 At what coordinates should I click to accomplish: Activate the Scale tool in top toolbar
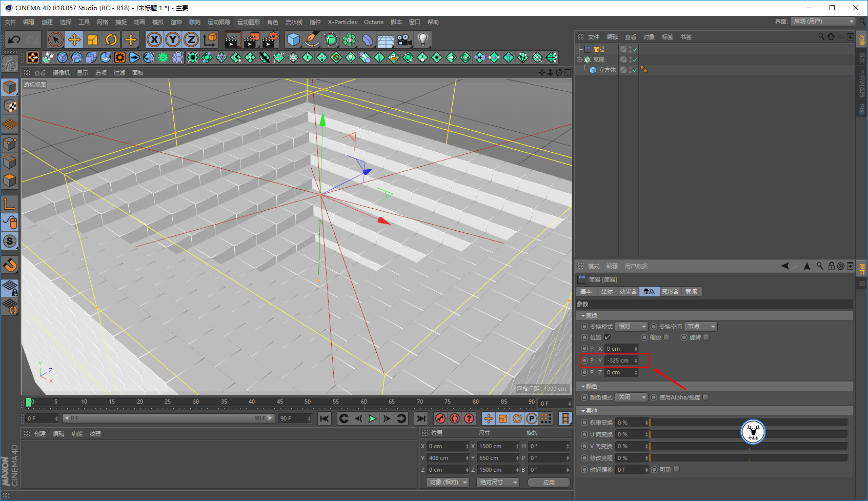pos(93,39)
